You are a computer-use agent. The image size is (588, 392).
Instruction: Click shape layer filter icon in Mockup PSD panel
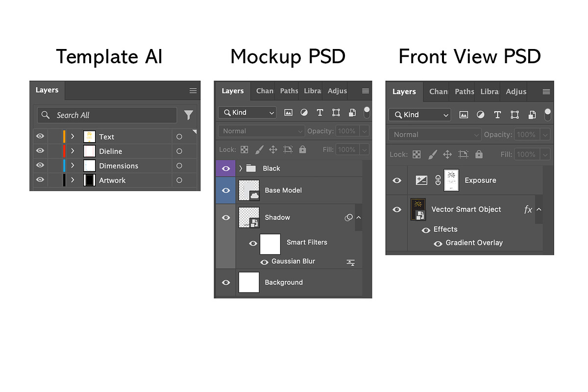tap(336, 113)
